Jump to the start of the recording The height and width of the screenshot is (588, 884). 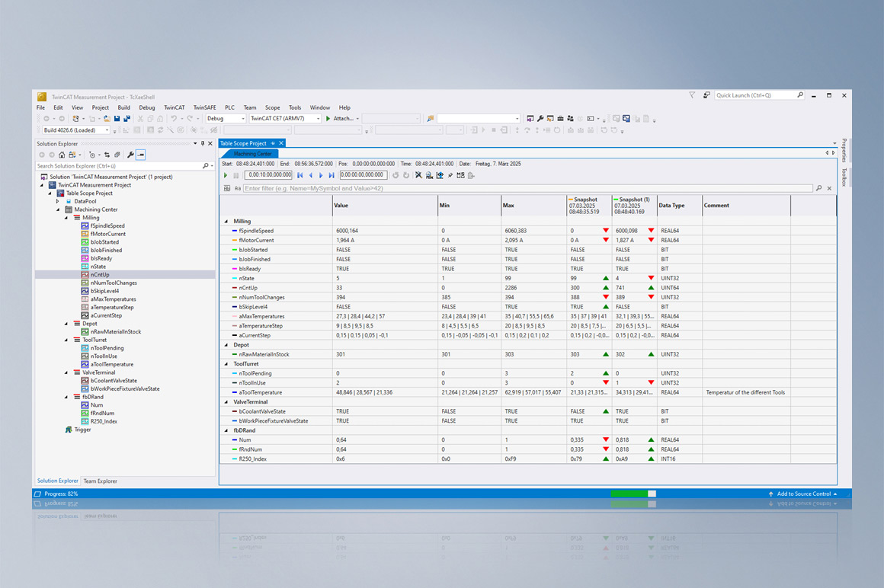pyautogui.click(x=300, y=175)
